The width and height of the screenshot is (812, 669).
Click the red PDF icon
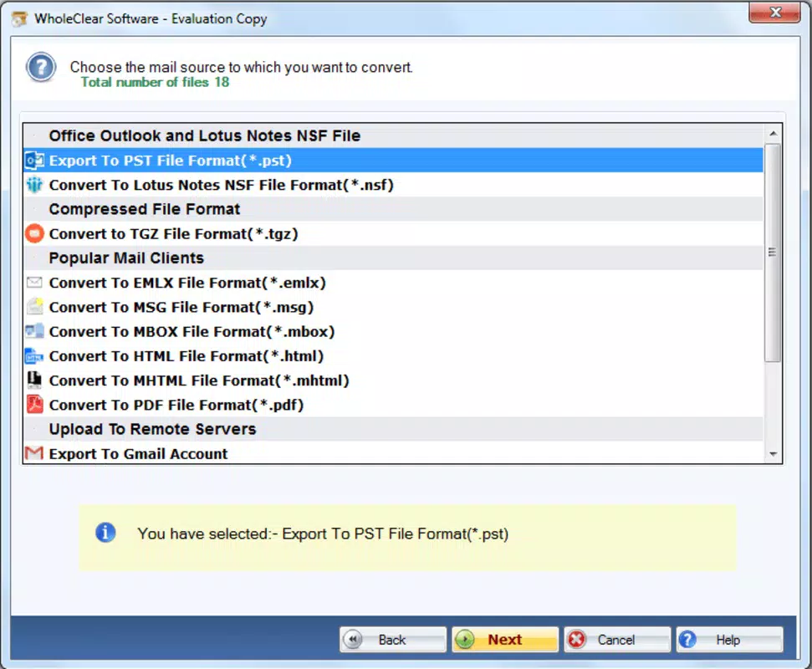coord(34,405)
